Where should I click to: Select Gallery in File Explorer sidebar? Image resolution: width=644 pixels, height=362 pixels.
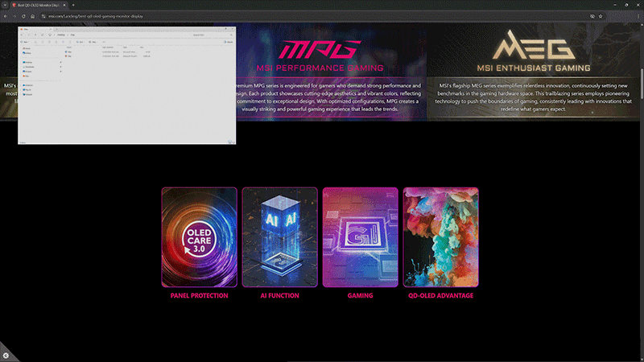(27, 53)
